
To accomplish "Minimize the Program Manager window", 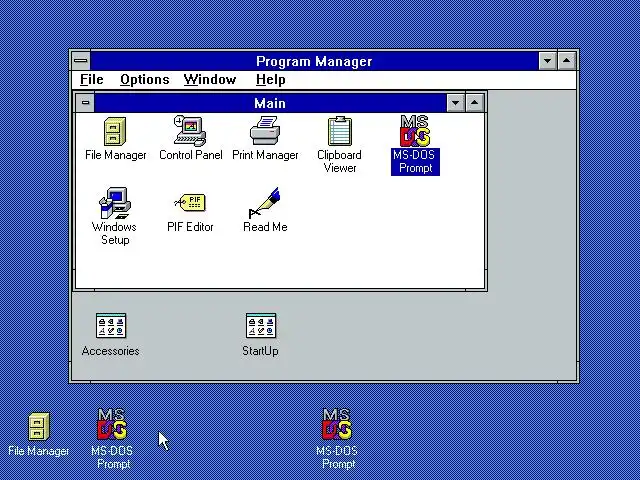I will pos(547,61).
